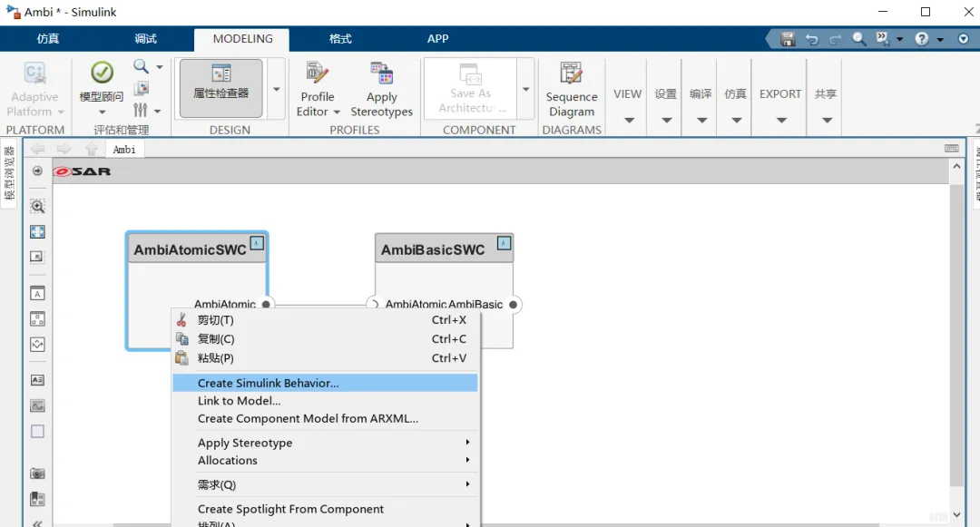Image resolution: width=980 pixels, height=527 pixels.
Task: Click the vertical scrollbar down arrow
Action: (956, 514)
